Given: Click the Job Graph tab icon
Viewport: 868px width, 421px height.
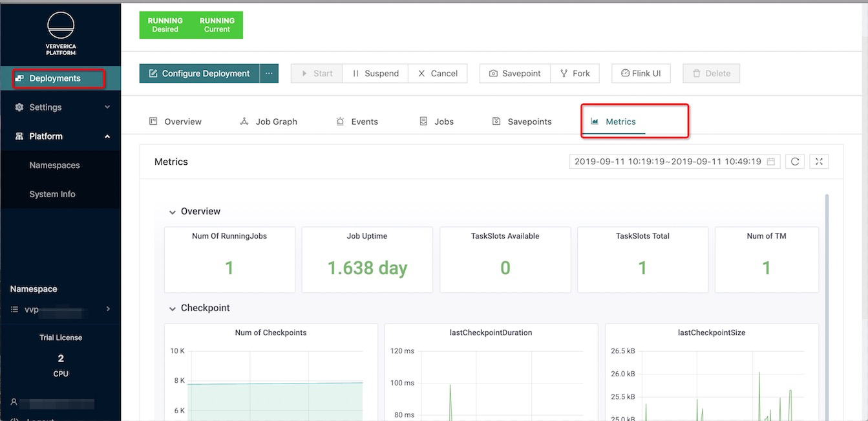Looking at the screenshot, I should [x=244, y=121].
